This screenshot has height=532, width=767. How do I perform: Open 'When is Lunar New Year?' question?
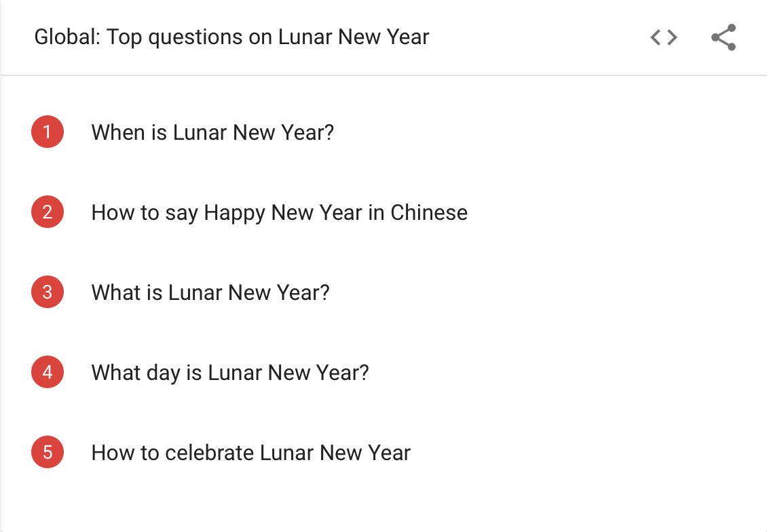coord(212,132)
